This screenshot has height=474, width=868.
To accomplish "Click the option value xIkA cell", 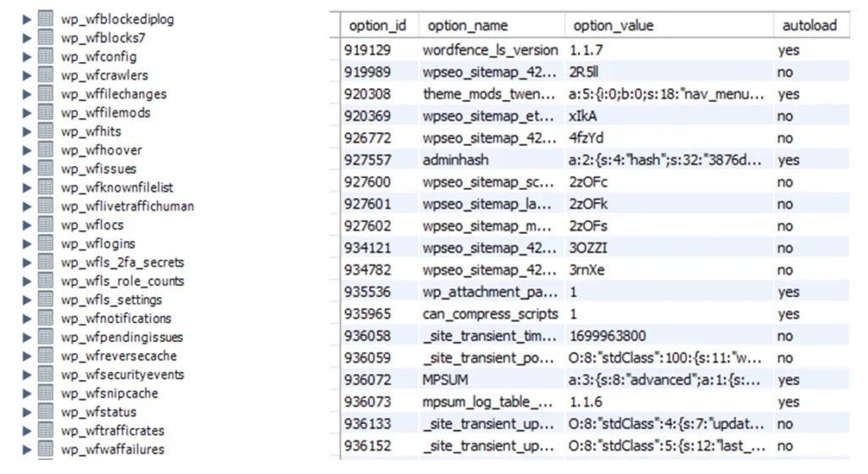I will pyautogui.click(x=668, y=115).
